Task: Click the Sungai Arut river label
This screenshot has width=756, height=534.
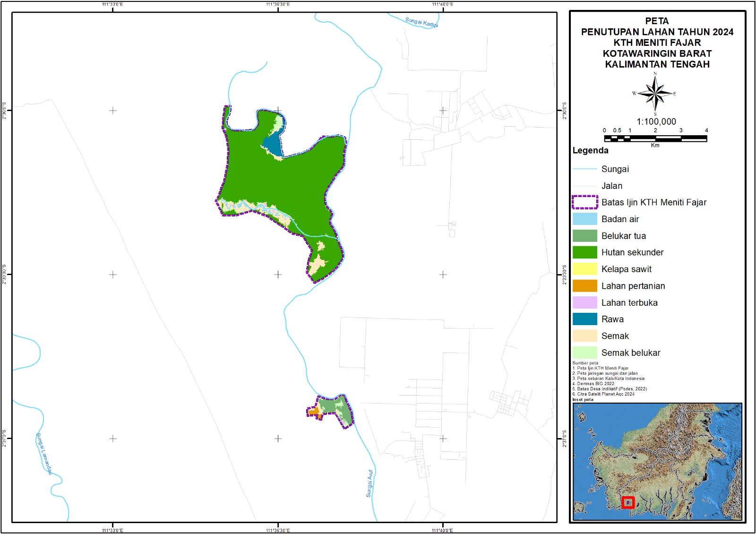Action: click(x=369, y=483)
